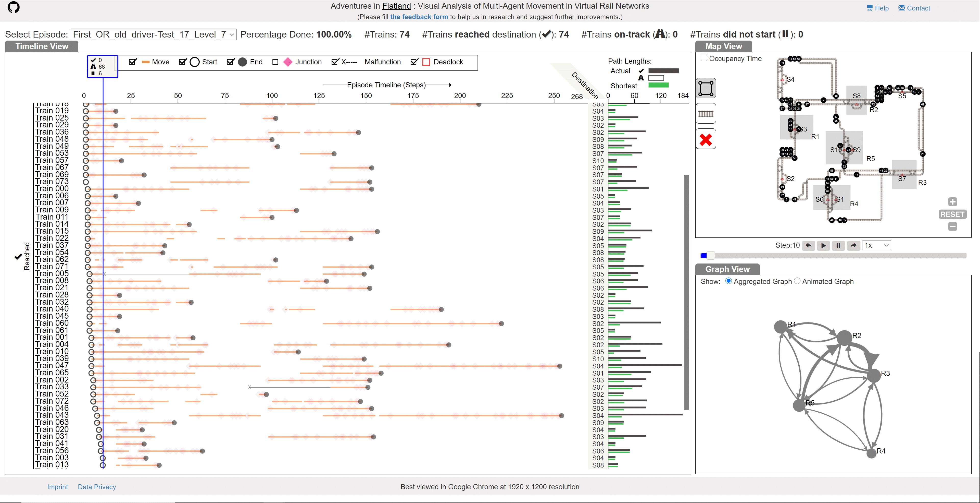Toggle the Occupancy Time checkbox
Viewport: 980px width, 503px height.
(704, 58)
